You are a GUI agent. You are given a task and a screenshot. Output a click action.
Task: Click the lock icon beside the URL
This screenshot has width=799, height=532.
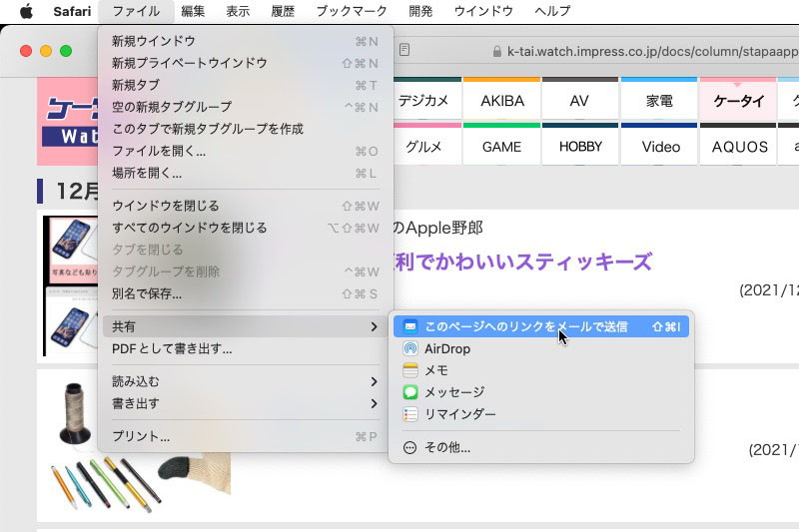[x=496, y=52]
